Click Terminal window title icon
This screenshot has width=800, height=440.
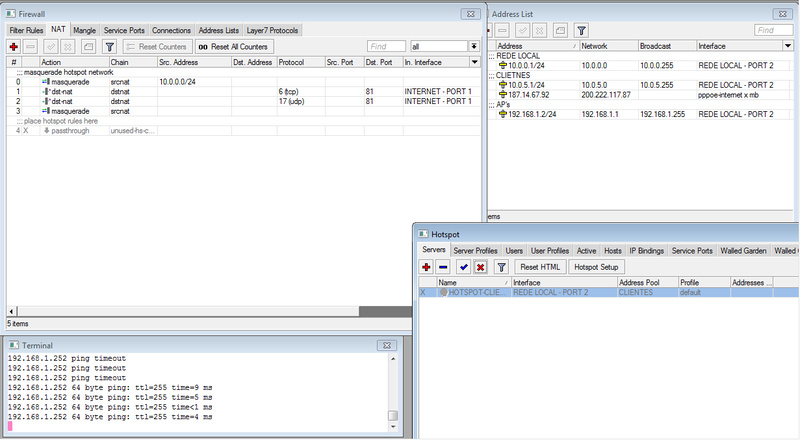[x=14, y=345]
